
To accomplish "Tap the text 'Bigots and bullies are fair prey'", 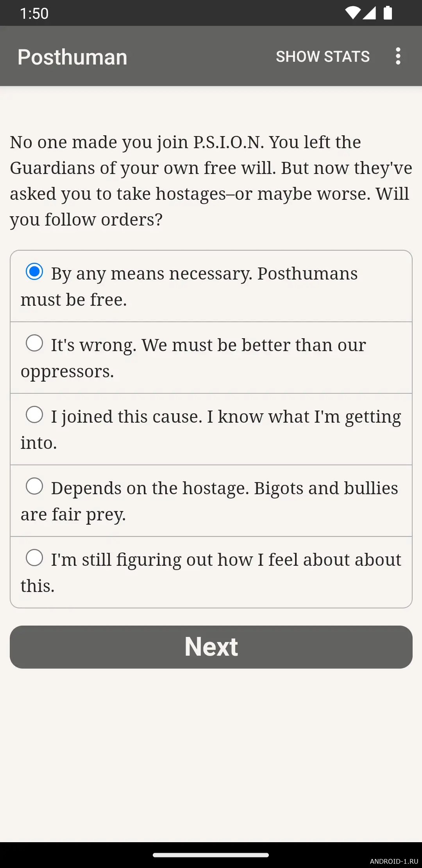I will 325,489.
